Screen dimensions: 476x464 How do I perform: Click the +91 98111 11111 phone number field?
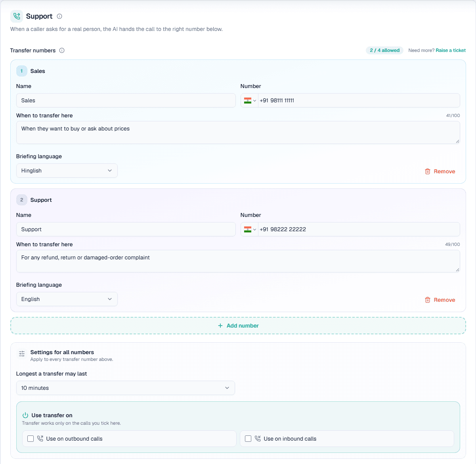359,100
